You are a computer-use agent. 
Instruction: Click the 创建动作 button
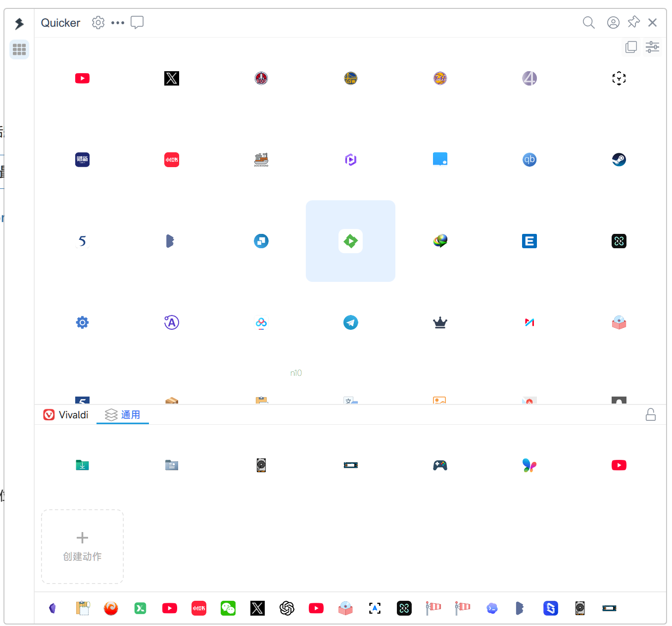point(82,546)
